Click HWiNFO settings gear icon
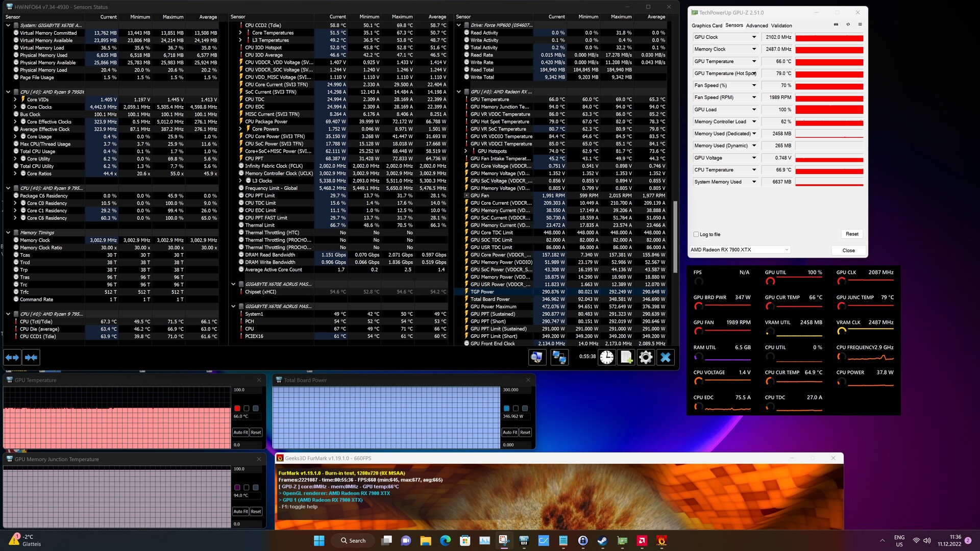 (646, 358)
